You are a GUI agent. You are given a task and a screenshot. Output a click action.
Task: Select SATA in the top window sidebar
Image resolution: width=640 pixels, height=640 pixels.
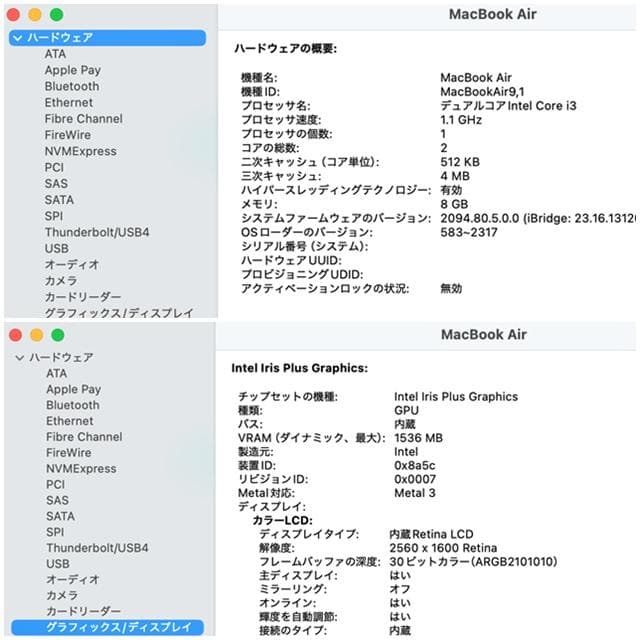tap(59, 200)
